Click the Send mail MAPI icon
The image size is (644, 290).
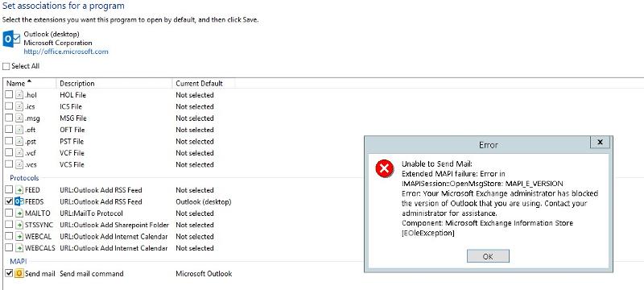coord(19,274)
